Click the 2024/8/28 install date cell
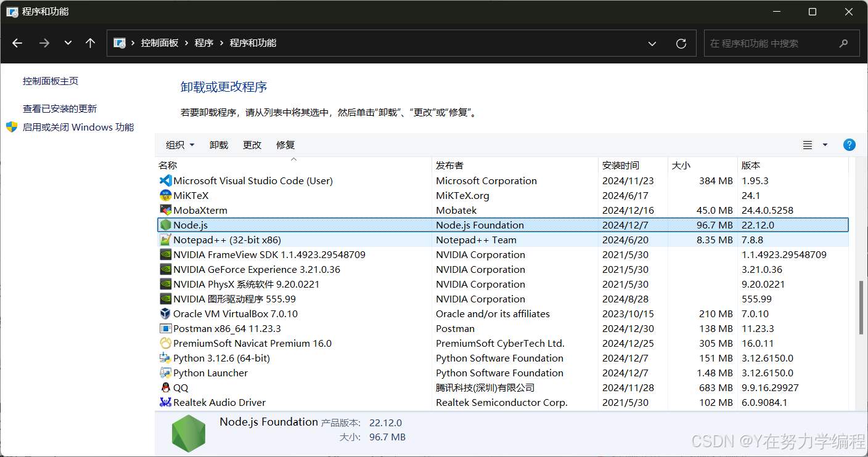Screen dimensions: 868x457 625,299
